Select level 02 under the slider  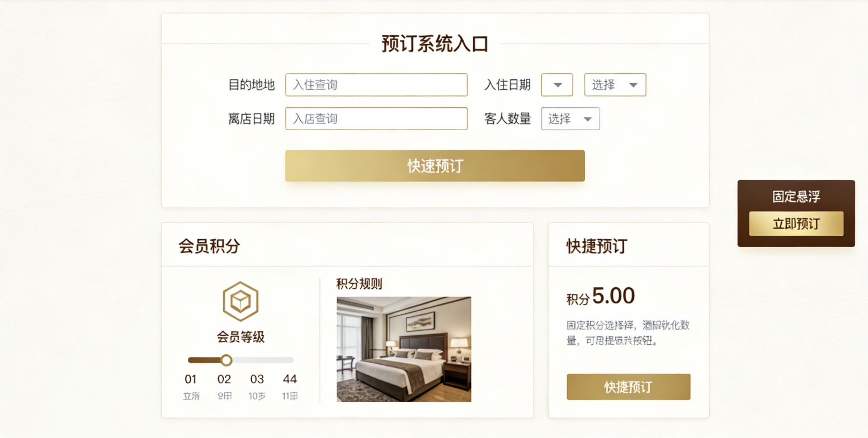[224, 379]
